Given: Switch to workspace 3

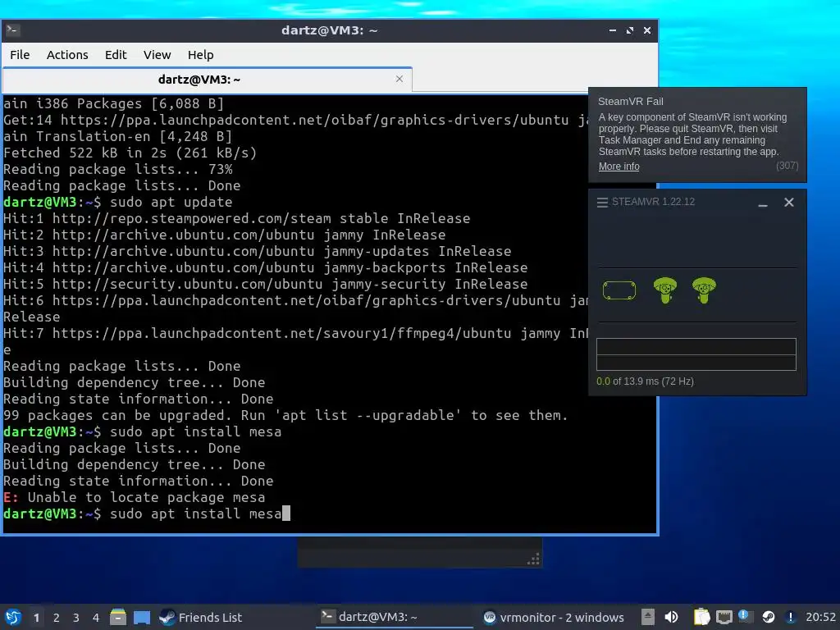Looking at the screenshot, I should (76, 618).
